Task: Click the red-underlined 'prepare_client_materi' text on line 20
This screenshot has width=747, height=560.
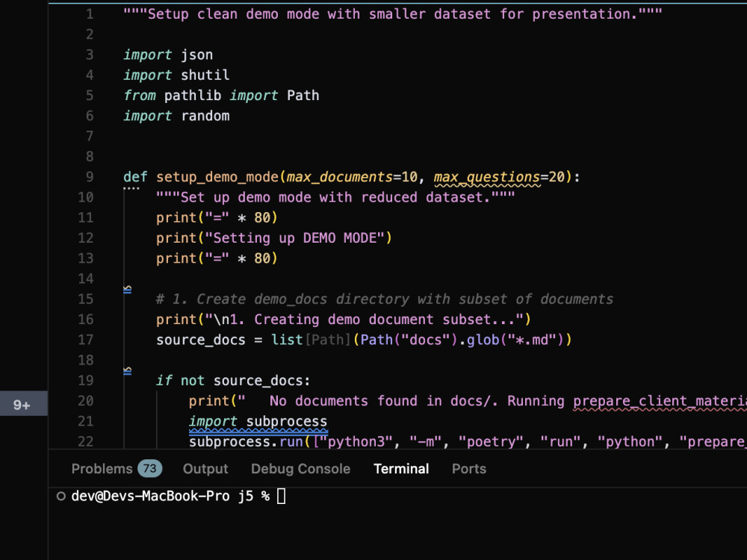Action: (660, 401)
